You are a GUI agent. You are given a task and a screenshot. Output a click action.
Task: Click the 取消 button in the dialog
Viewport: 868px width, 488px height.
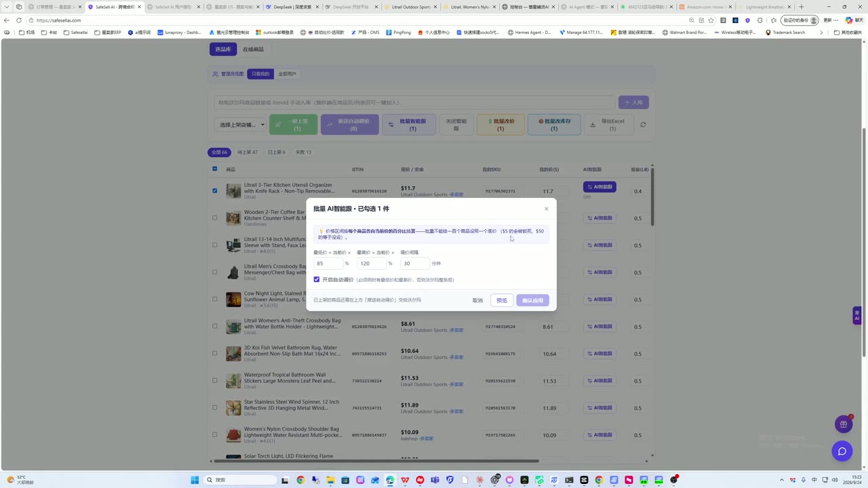pos(478,300)
